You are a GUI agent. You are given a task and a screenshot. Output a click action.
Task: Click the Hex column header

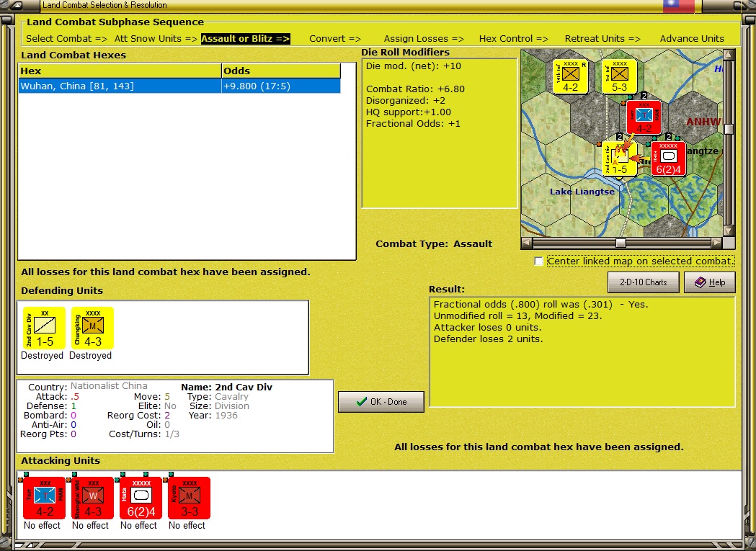pos(120,71)
